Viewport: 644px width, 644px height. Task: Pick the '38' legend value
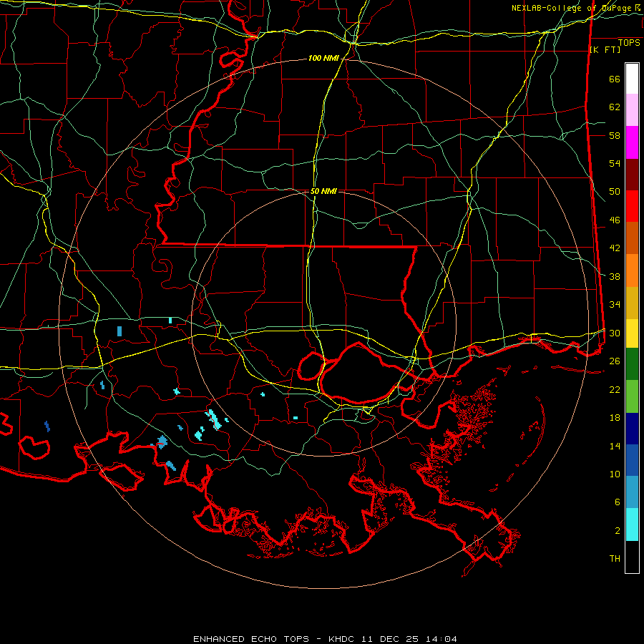coord(615,276)
